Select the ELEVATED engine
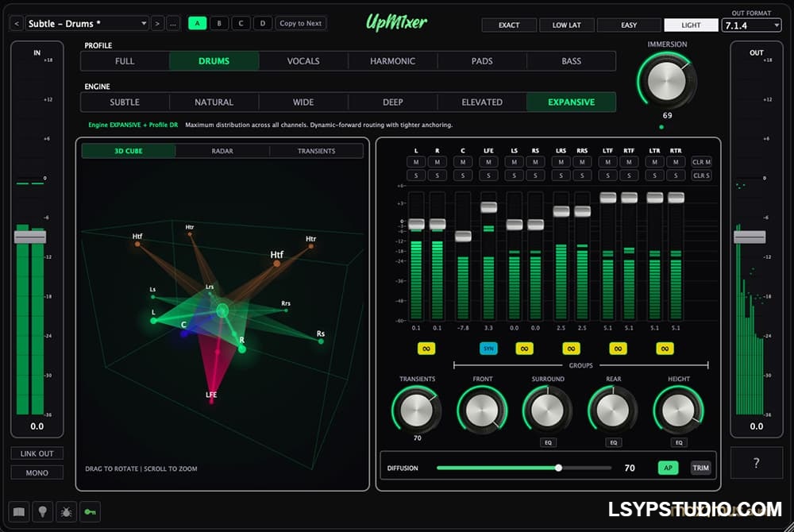Screen dimensions: 794x532 (482, 102)
